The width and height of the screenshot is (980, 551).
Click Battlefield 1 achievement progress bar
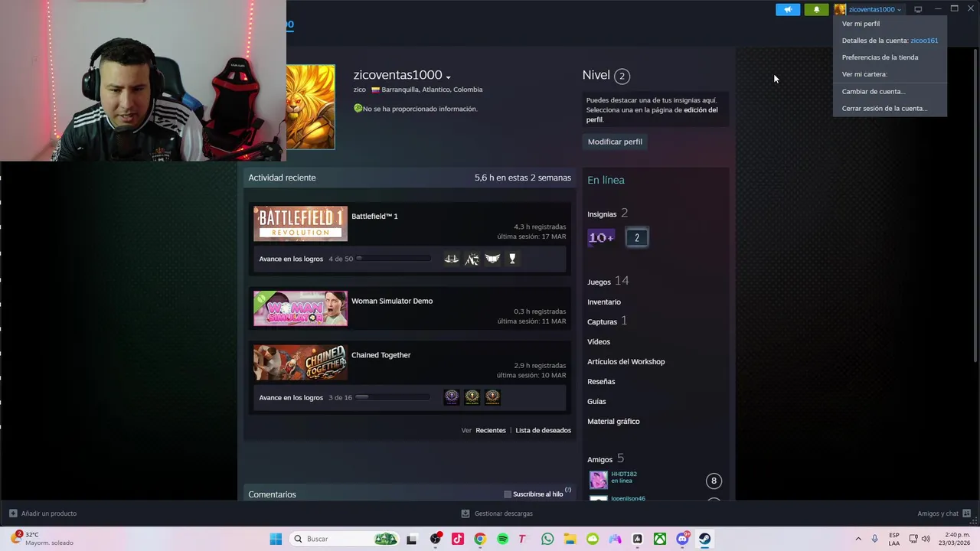pos(394,259)
